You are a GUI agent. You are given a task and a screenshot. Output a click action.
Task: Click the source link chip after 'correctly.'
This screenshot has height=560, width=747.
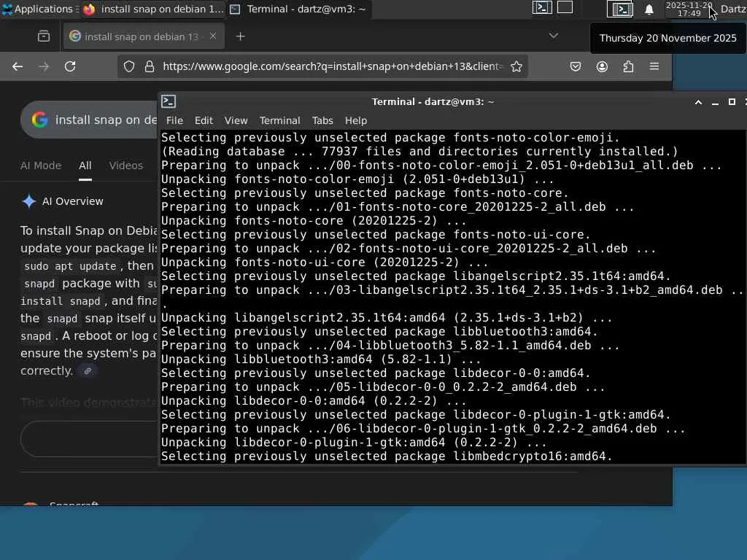[88, 371]
